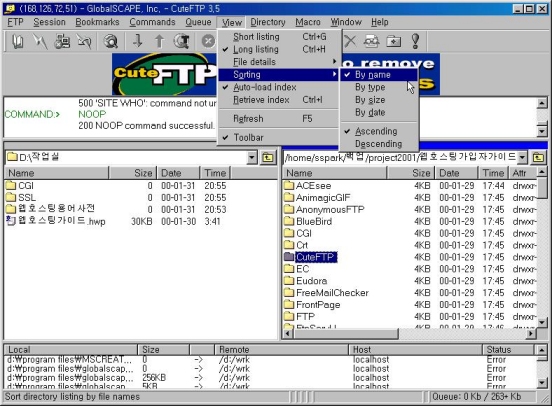Click the make new folder toolbar icon

394,41
